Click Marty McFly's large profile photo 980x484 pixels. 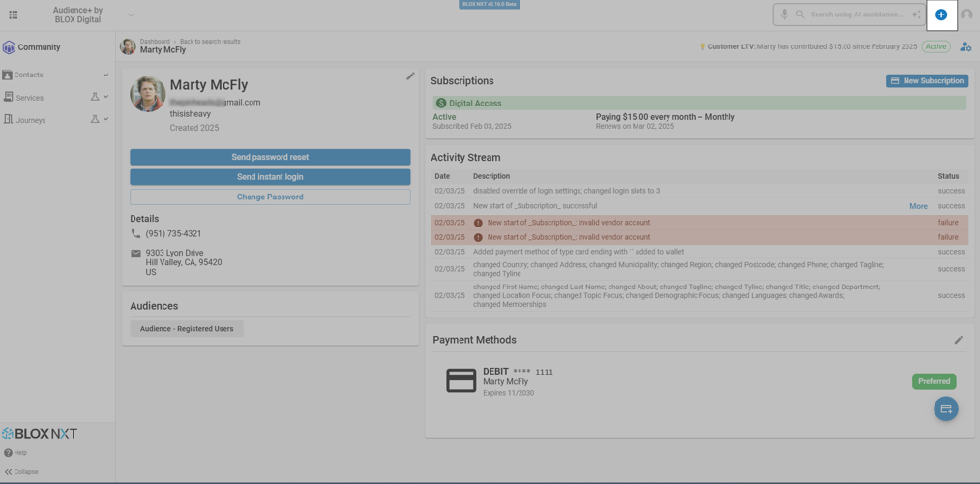coord(148,95)
